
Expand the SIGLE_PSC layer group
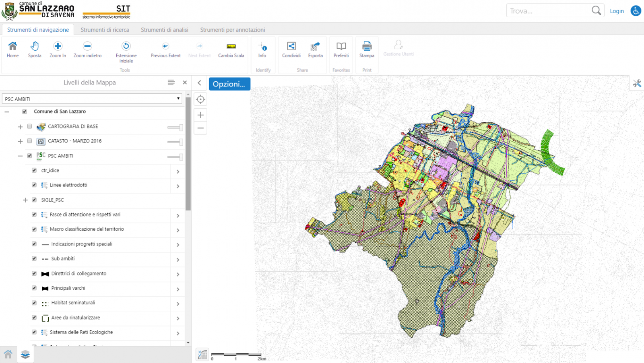[25, 200]
